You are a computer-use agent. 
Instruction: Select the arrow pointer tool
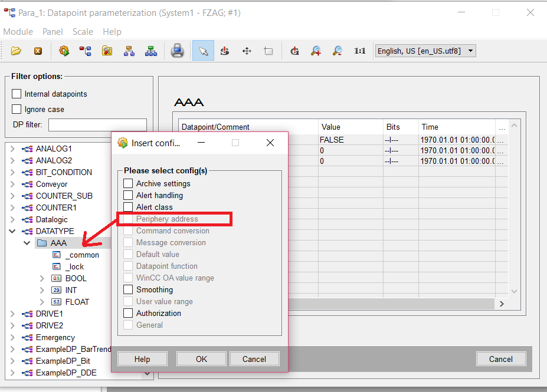[203, 51]
